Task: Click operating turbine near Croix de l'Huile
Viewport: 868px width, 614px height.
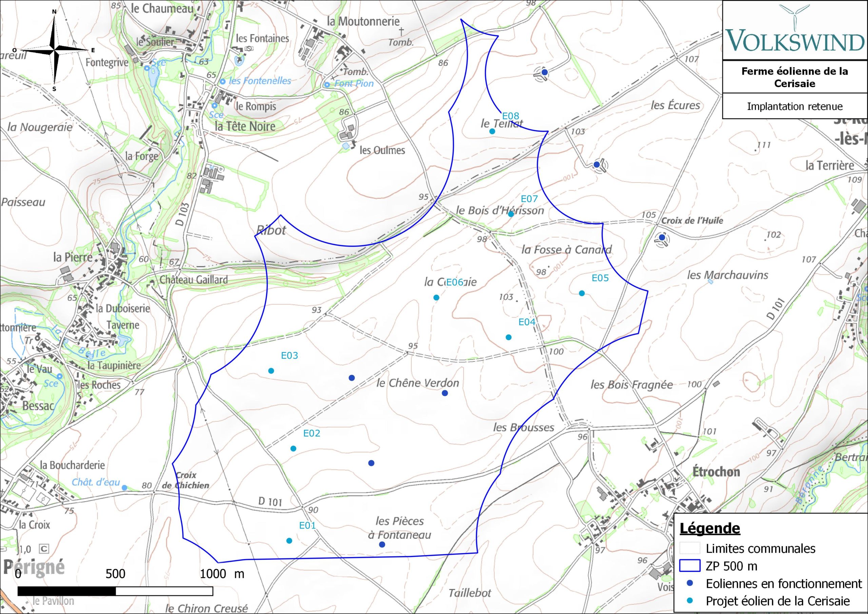Action: [662, 237]
